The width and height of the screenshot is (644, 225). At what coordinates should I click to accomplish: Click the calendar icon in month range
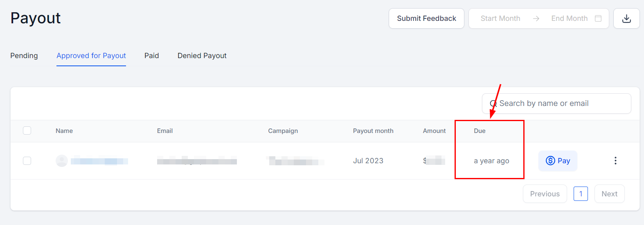coord(598,18)
